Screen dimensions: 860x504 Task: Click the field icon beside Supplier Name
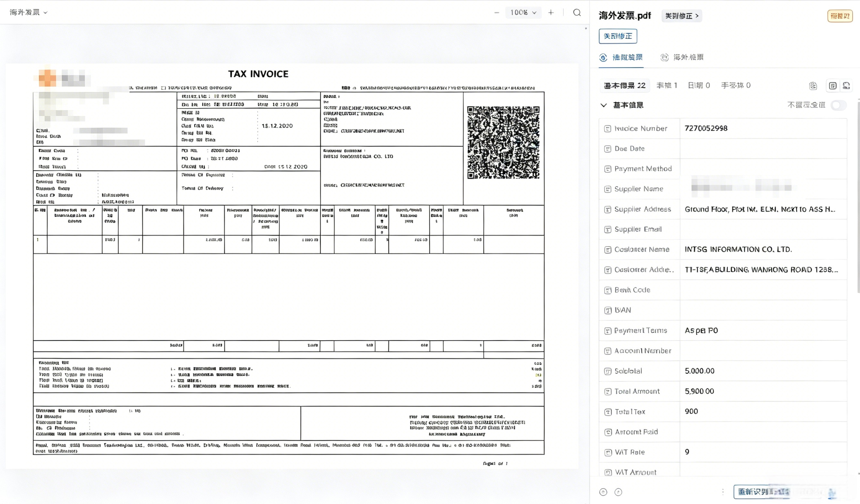tap(608, 189)
